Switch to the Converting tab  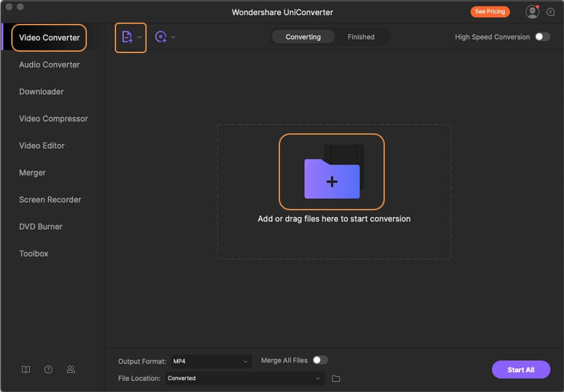(x=303, y=37)
